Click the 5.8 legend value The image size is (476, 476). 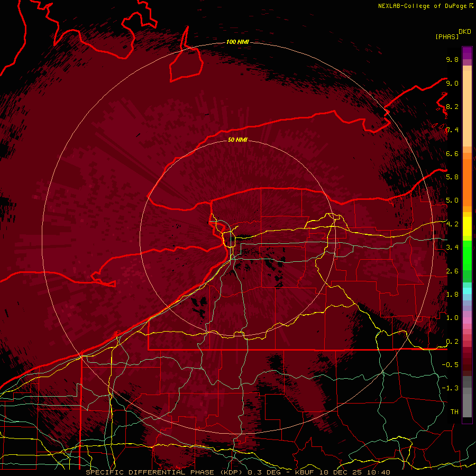point(452,177)
